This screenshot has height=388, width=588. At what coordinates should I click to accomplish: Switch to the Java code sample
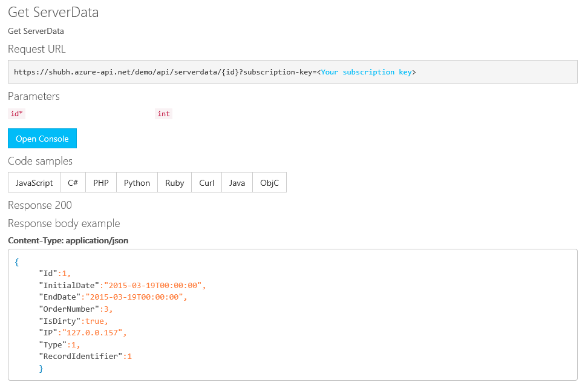point(237,183)
